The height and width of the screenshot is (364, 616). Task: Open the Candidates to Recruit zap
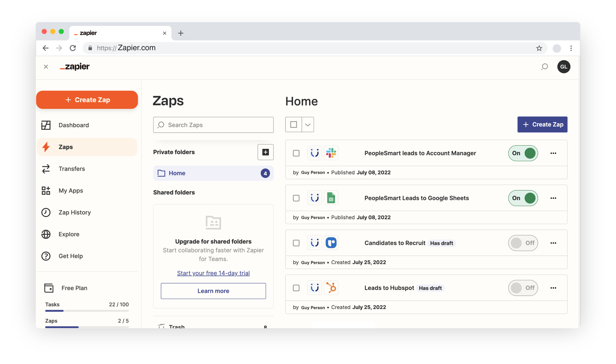[x=395, y=243]
